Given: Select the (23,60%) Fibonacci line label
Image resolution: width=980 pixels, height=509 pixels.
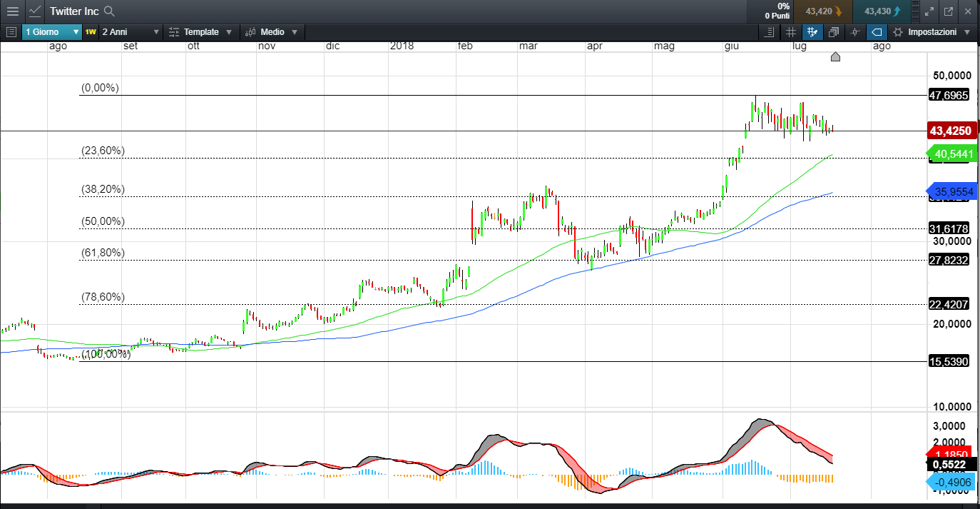Looking at the screenshot, I should 103,151.
